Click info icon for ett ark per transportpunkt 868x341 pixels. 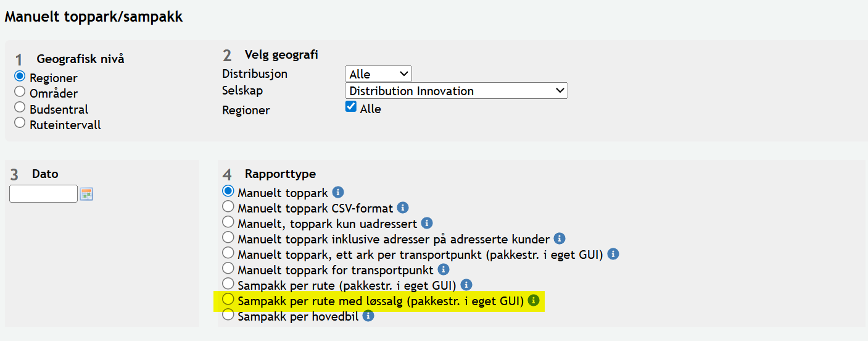pyautogui.click(x=613, y=254)
